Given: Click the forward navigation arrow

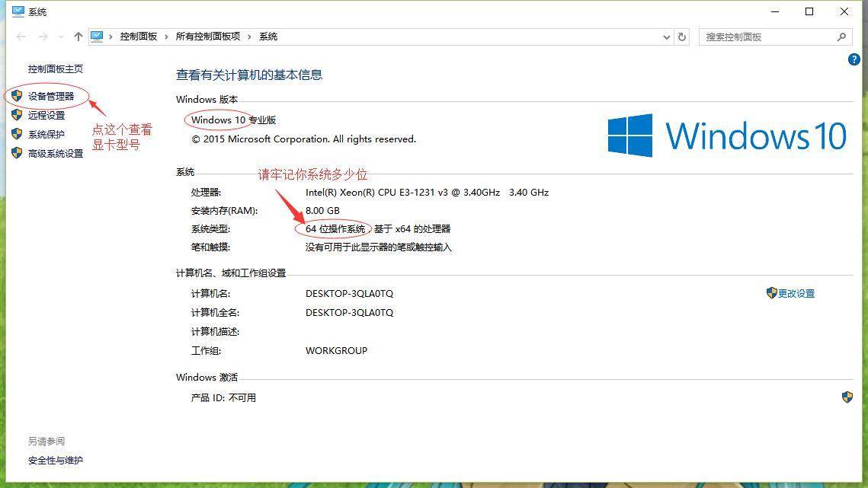Looking at the screenshot, I should pos(43,37).
